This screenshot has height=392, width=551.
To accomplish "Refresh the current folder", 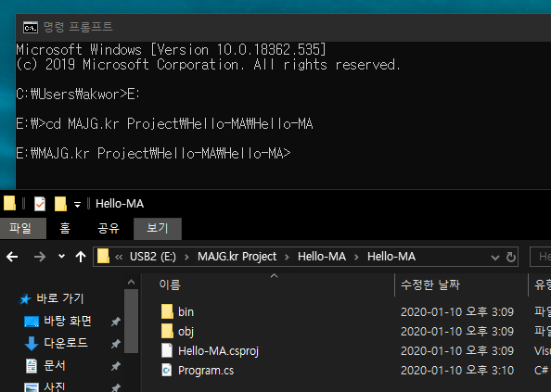I will 511,258.
